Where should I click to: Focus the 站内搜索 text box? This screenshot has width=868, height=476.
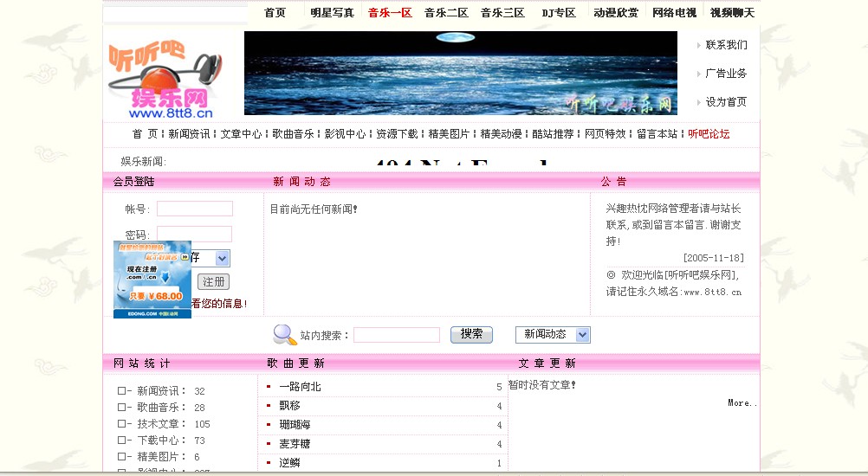397,335
